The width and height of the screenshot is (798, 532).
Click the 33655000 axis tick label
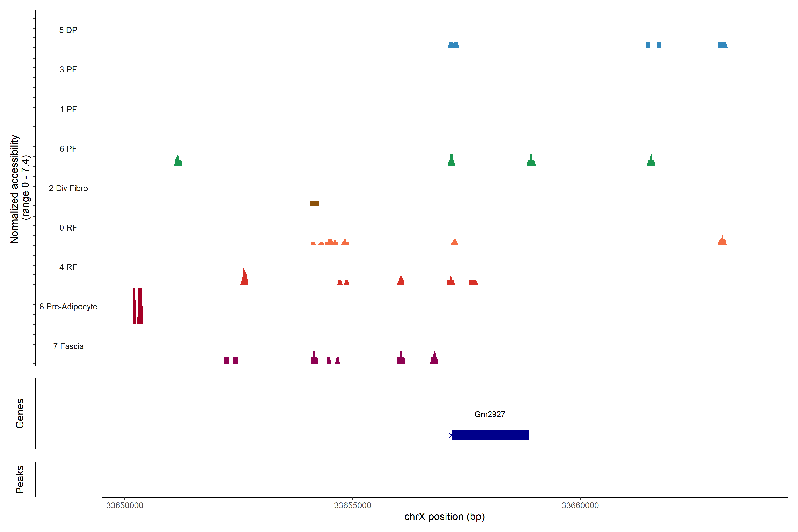click(352, 505)
